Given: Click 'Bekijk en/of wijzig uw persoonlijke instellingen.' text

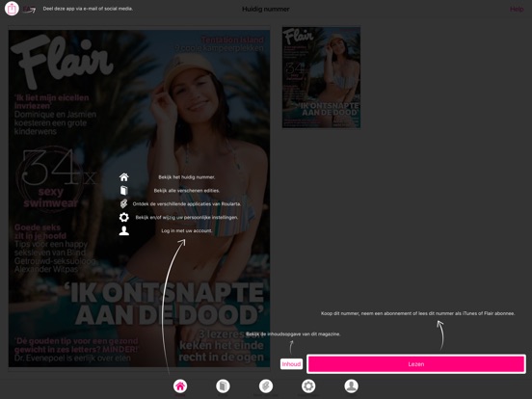Looking at the screenshot, I should [x=187, y=218].
